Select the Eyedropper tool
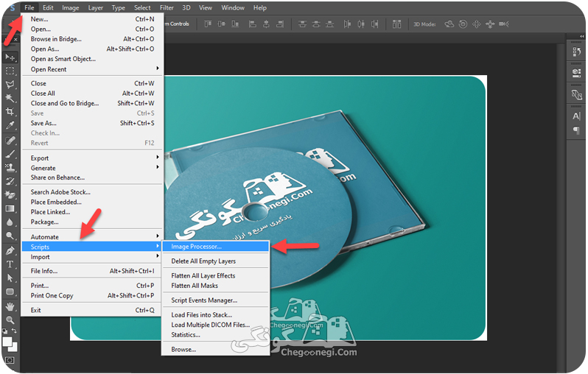588x374 pixels. pyautogui.click(x=10, y=125)
